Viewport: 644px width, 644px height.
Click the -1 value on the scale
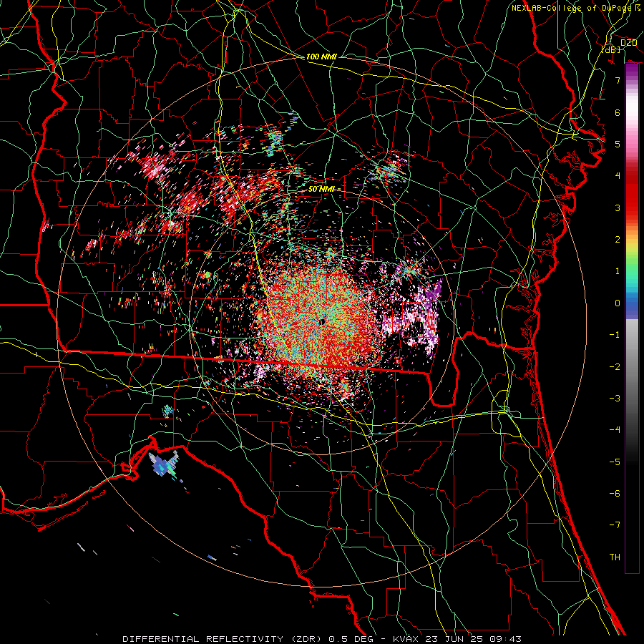pyautogui.click(x=615, y=335)
